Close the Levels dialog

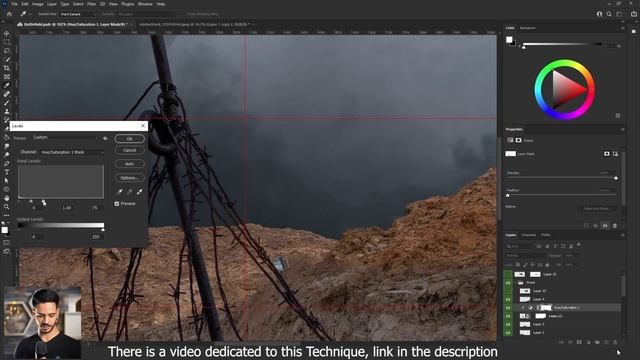(143, 126)
